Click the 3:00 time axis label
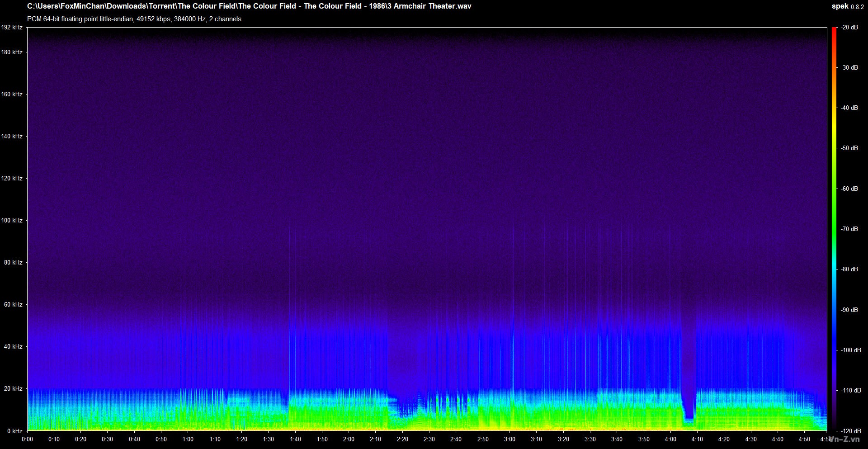Image resolution: width=868 pixels, height=449 pixels. pyautogui.click(x=509, y=440)
